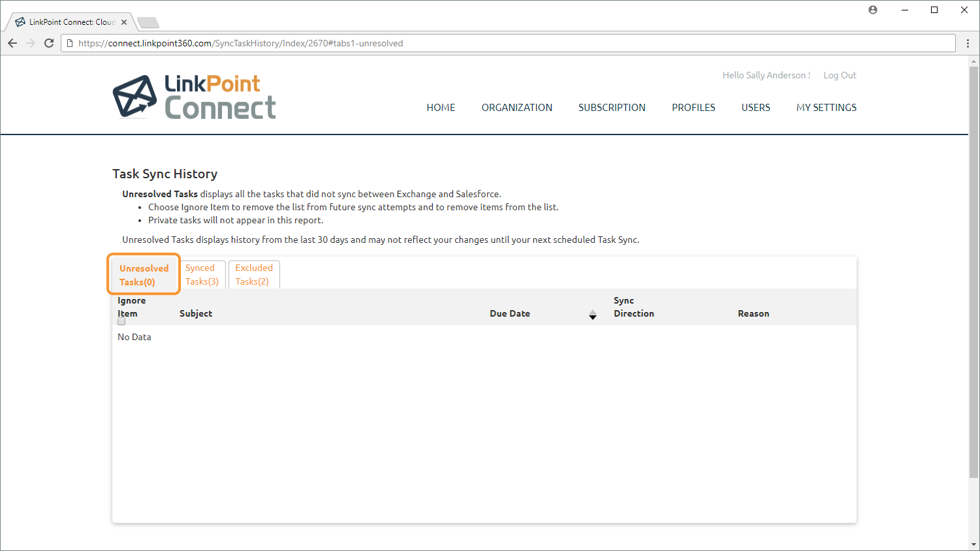Close the LinkPoint Connect browser tab
The width and height of the screenshot is (980, 551).
[x=124, y=22]
